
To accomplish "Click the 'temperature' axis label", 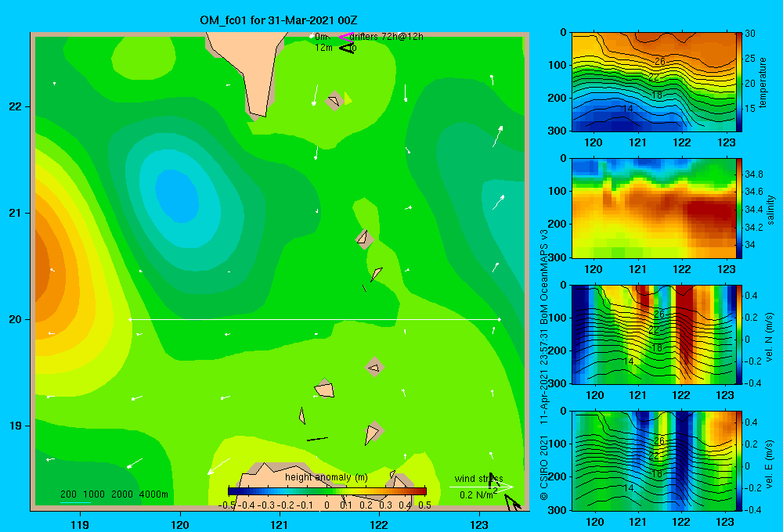I will [x=763, y=82].
